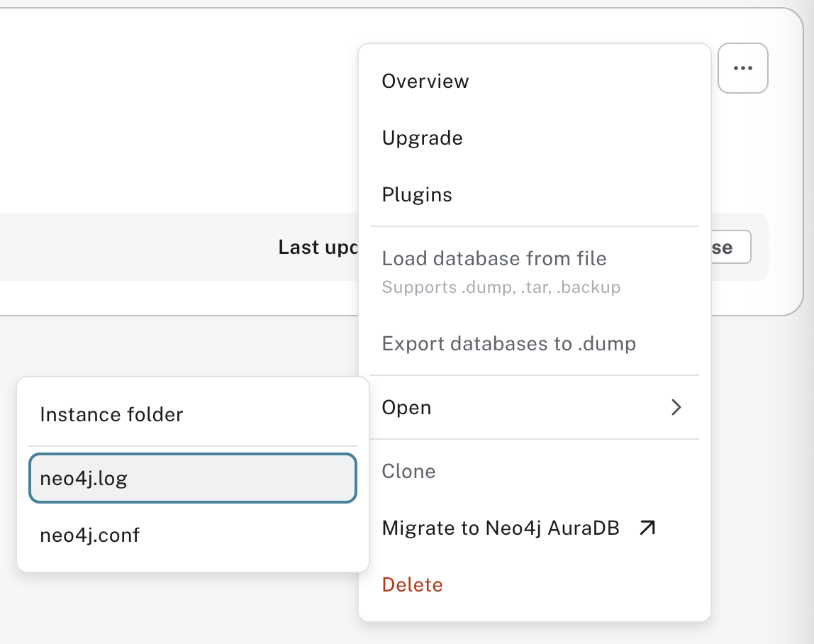Click the arrow icon beside Migrate to AuraDB
The image size is (814, 644).
point(647,528)
